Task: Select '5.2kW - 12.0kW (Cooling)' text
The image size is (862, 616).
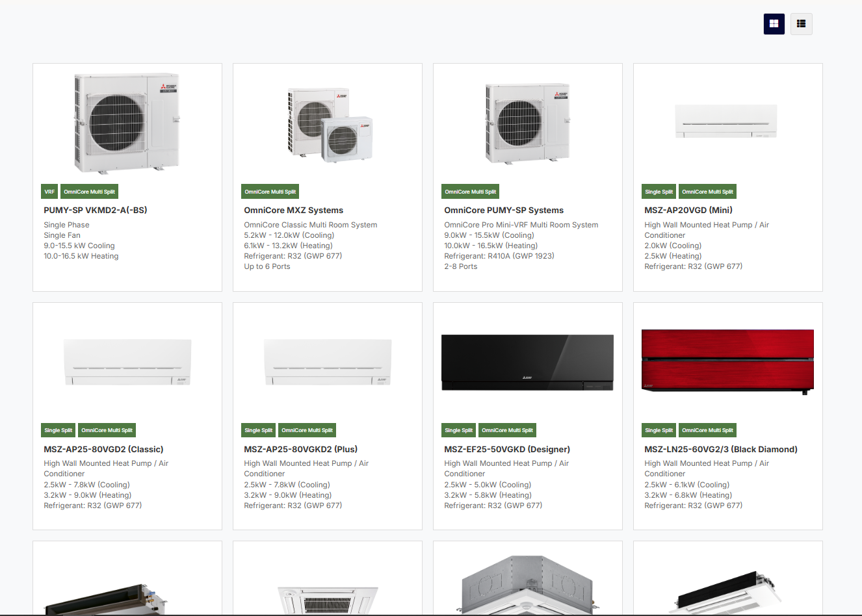Action: [289, 235]
